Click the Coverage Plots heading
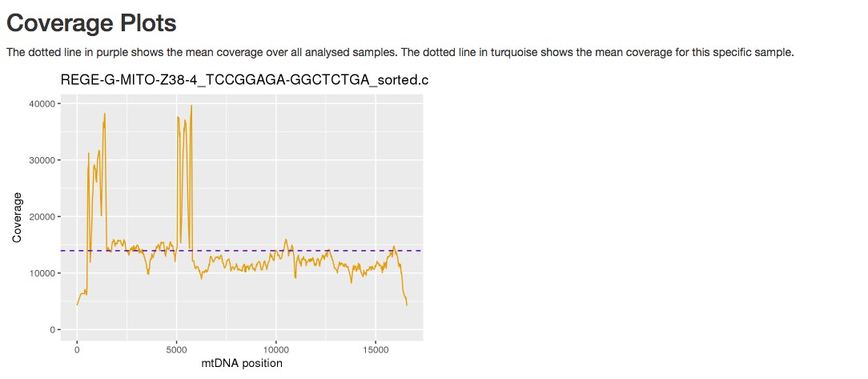The width and height of the screenshot is (868, 379). pyautogui.click(x=90, y=23)
